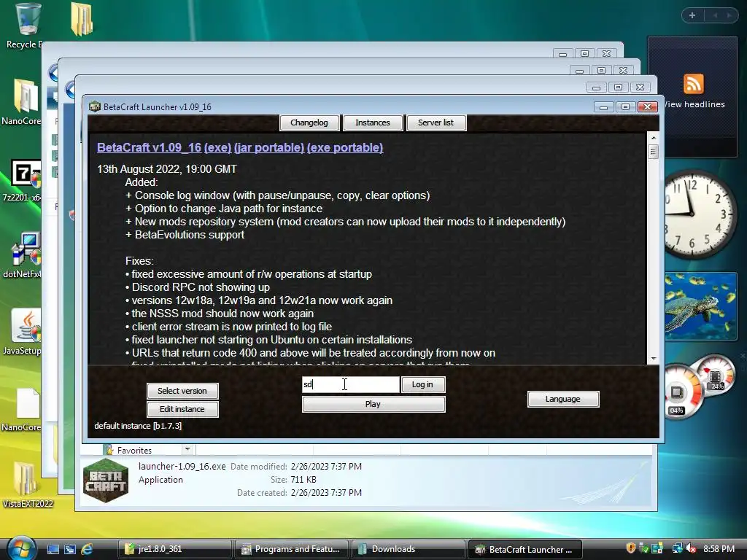Select the dotNetFx4 installer desktop icon
Viewport: 747px width, 560px height.
(x=24, y=254)
